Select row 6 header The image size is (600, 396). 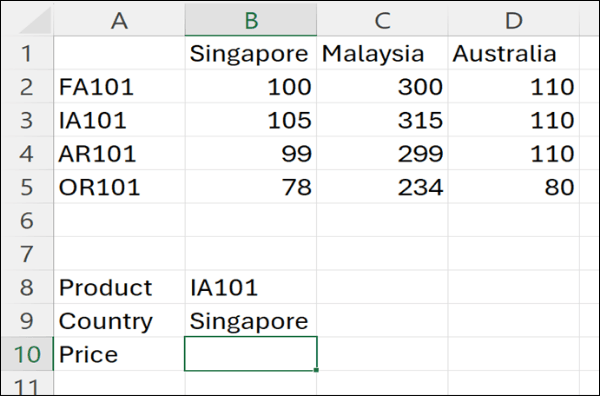pyautogui.click(x=27, y=220)
